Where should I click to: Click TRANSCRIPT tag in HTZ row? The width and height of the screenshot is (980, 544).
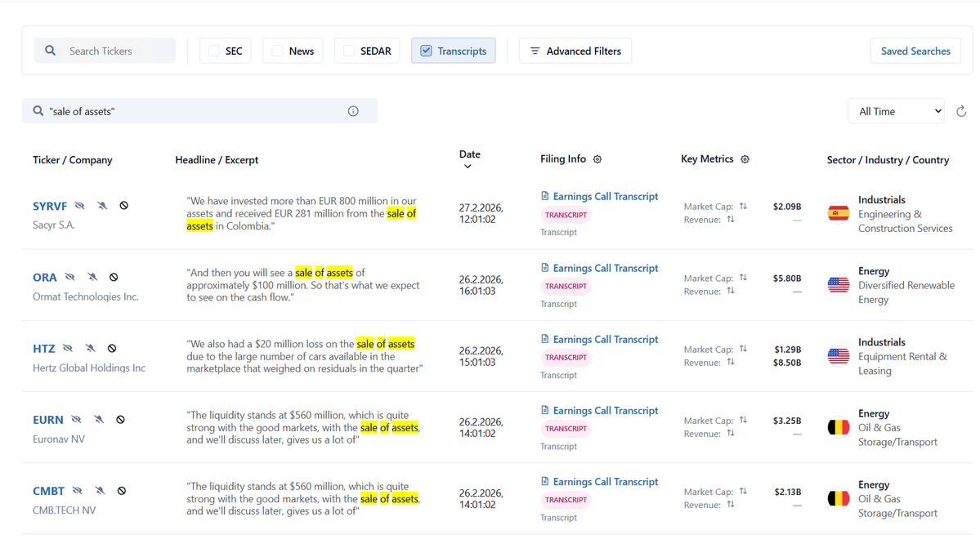coord(566,357)
